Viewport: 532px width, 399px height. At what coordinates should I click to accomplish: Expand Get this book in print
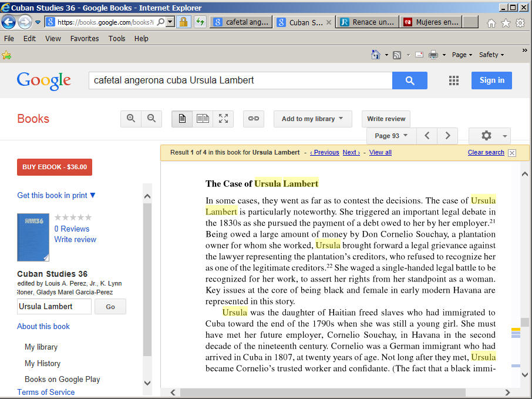coord(56,195)
